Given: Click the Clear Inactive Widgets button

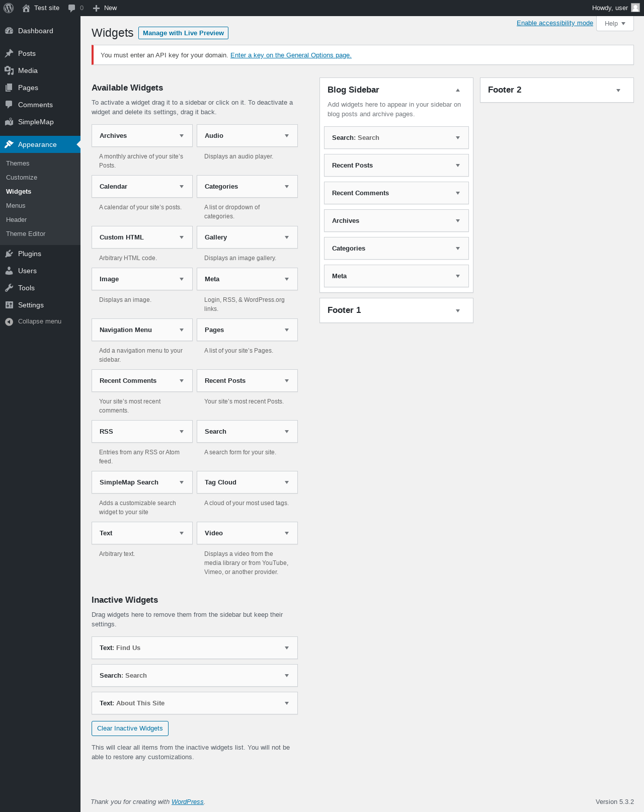Looking at the screenshot, I should click(x=130, y=728).
